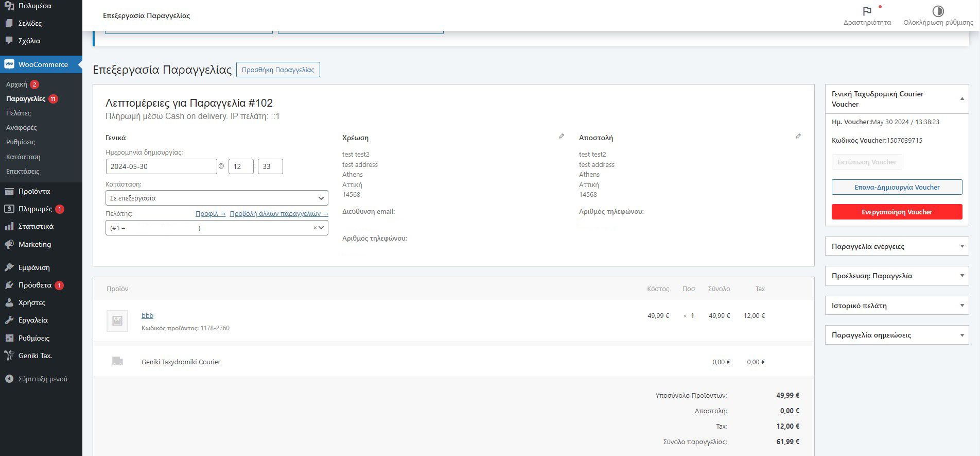This screenshot has height=456, width=980.
Task: Click Επανα-Δημιουργία Voucher button
Action: 897,187
